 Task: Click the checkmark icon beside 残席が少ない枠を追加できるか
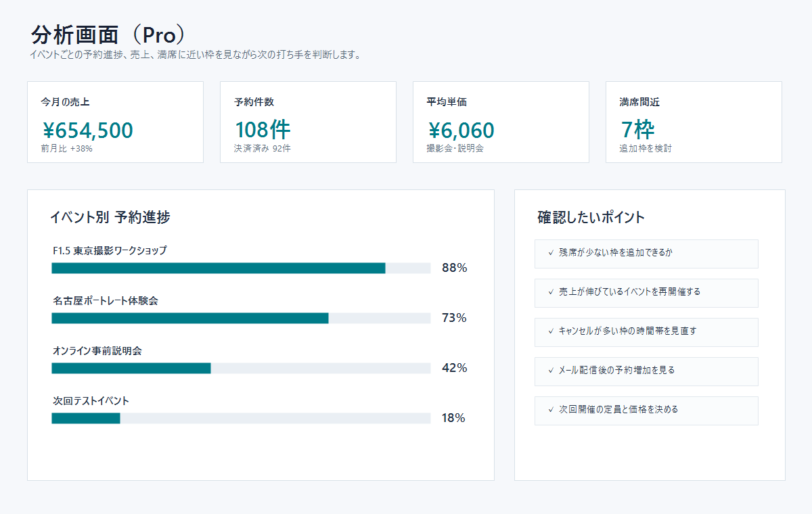tap(551, 253)
